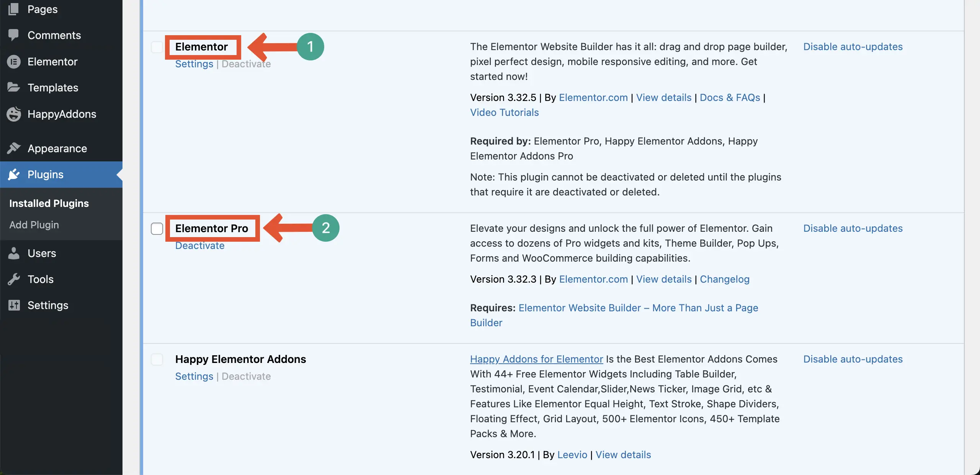Open the Appearance brush icon

[x=13, y=148]
